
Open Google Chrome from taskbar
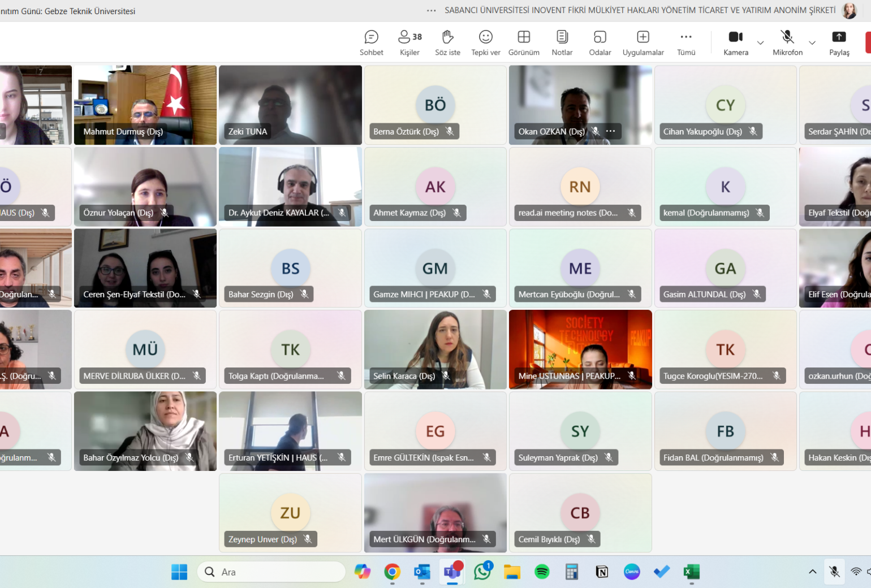392,572
